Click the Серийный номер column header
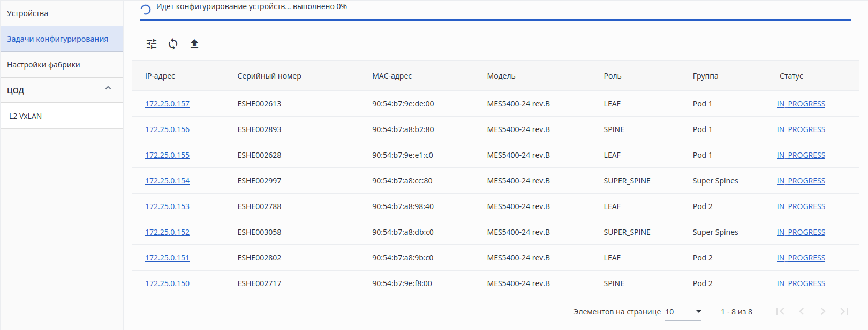Screen dimensions: 868x330 tap(269, 76)
